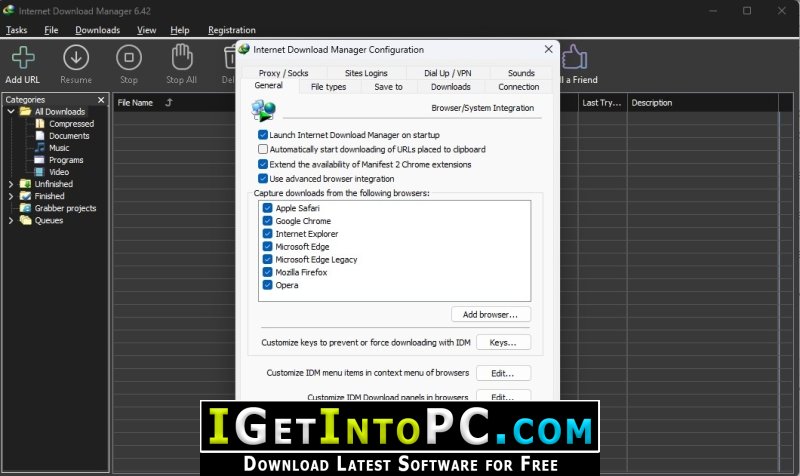The image size is (800, 476).
Task: Close the Configuration dialog
Action: click(548, 49)
